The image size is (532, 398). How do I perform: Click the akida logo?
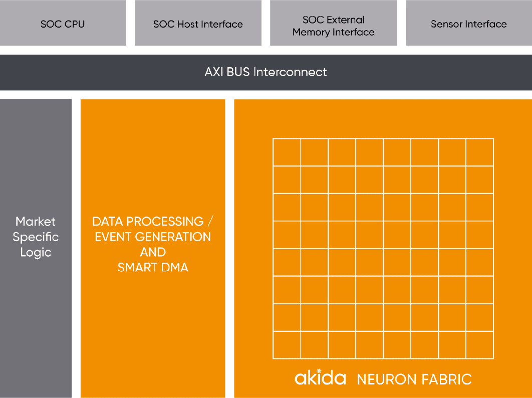point(320,377)
